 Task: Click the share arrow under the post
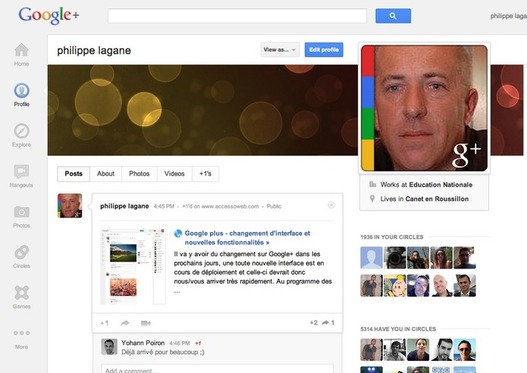coord(125,323)
